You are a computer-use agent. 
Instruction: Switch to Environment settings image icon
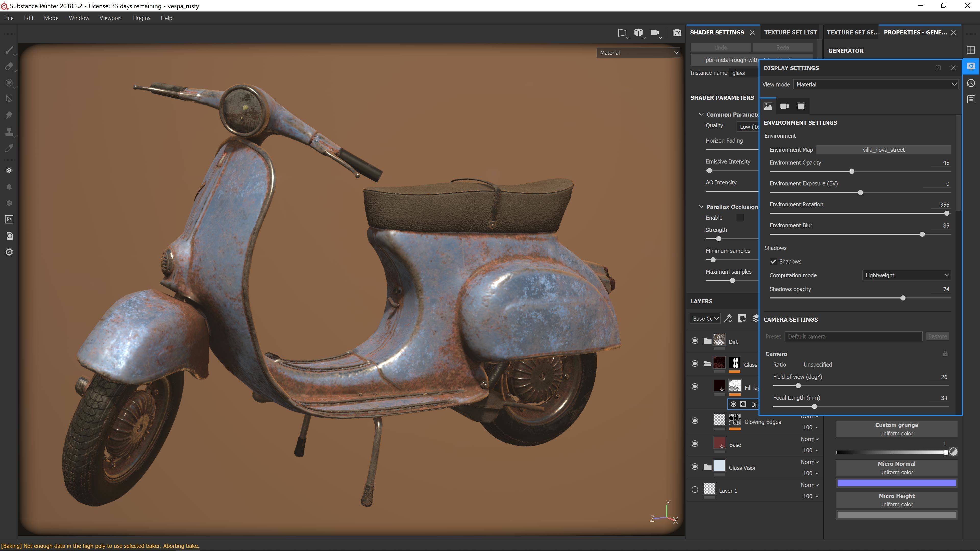pos(768,106)
